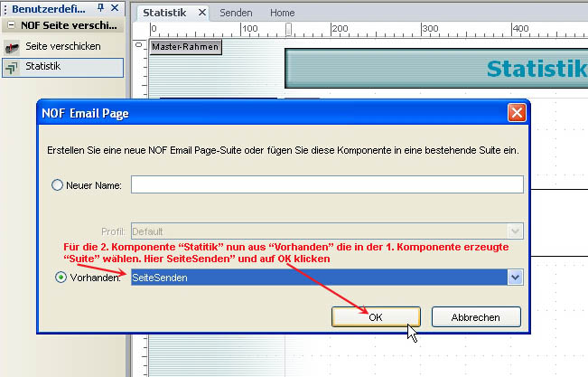
Task: Click the Seite verschicken component icon
Action: coord(13,46)
